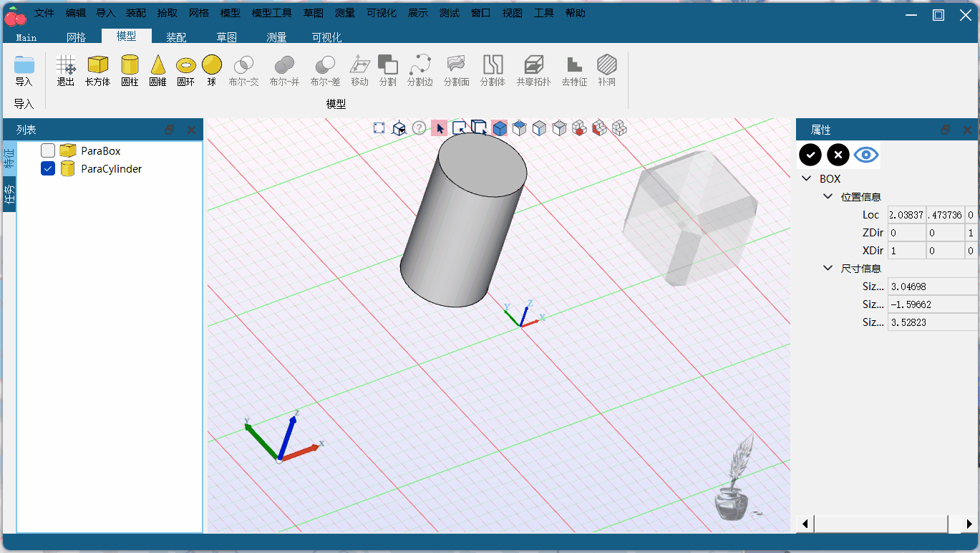Screen dimensions: 980x553
Task: Select the arrow pointer pick mode
Action: click(440, 128)
